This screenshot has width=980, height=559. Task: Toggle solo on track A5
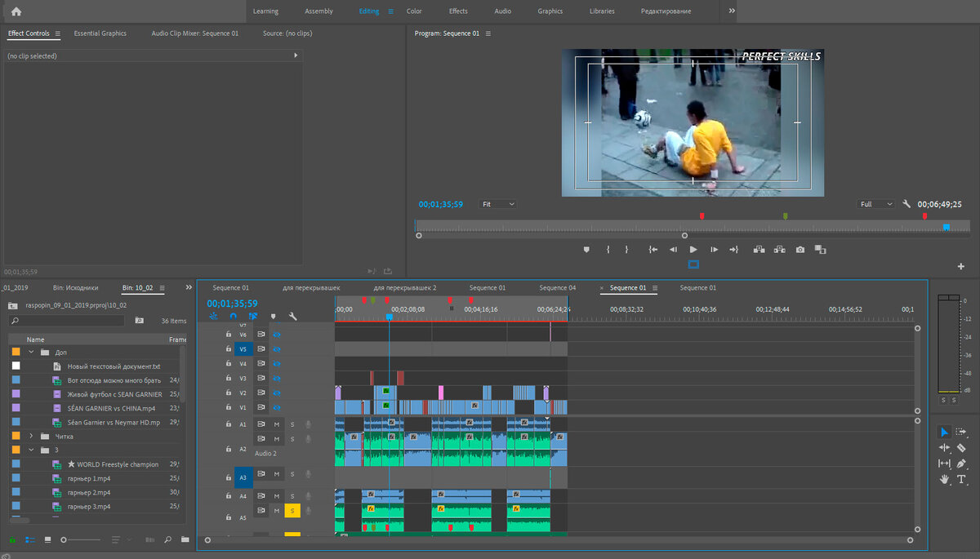click(292, 511)
